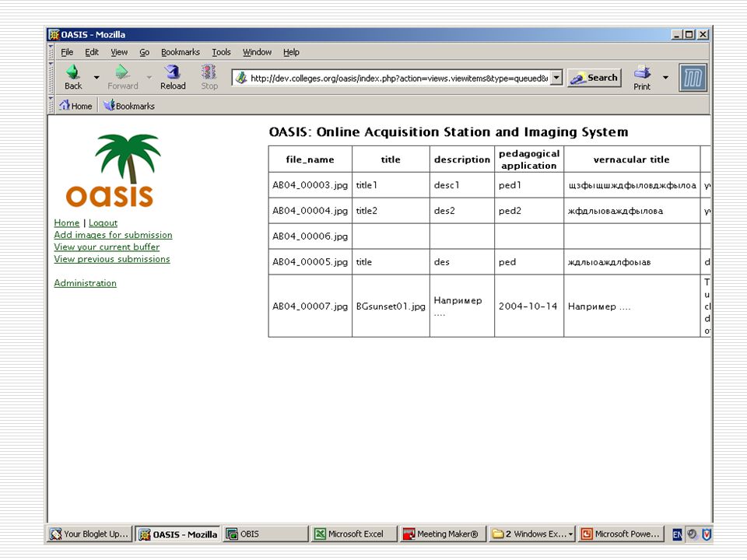Click the Forward navigation arrow icon
Screen dimensions: 747x560
tap(122, 72)
